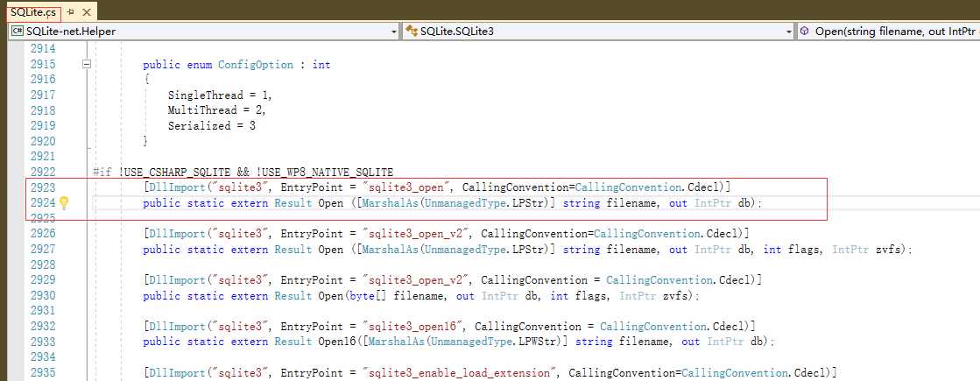The width and height of the screenshot is (980, 381).
Task: Open the SQLite.SQLite3 type navigation dropdown
Action: click(x=790, y=31)
